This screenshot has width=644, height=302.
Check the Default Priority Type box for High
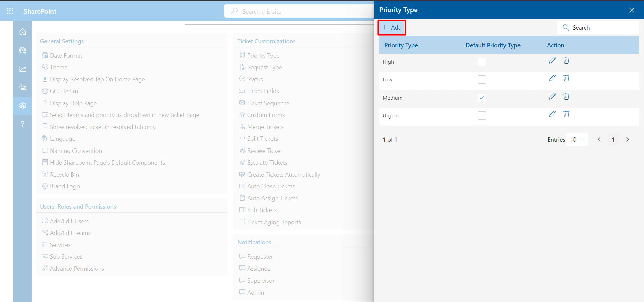tap(482, 62)
